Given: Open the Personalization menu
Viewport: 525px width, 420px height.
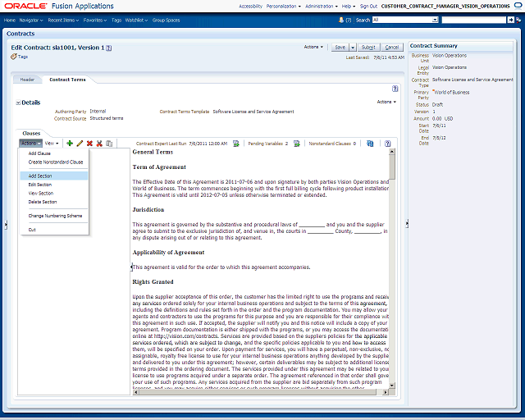Looking at the screenshot, I should [284, 6].
